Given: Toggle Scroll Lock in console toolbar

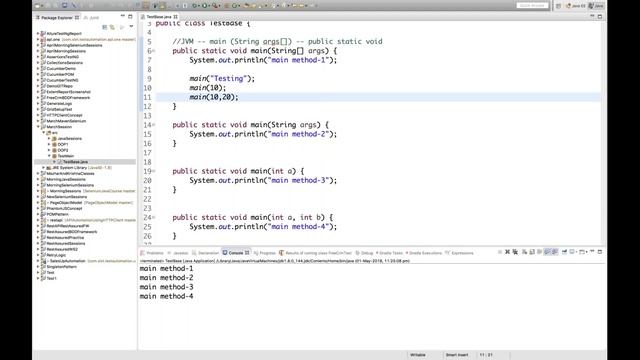Looking at the screenshot, I should coord(532,252).
